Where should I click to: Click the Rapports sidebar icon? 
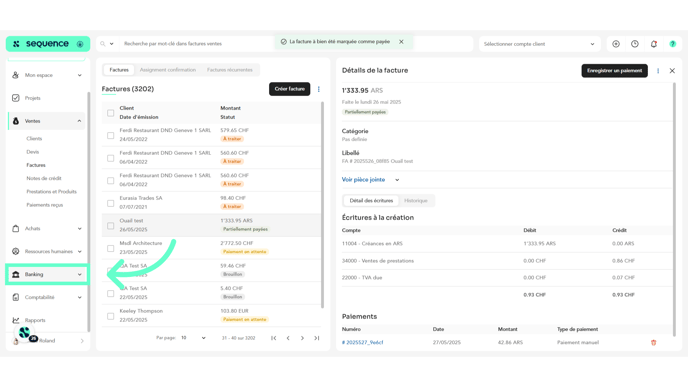16,320
